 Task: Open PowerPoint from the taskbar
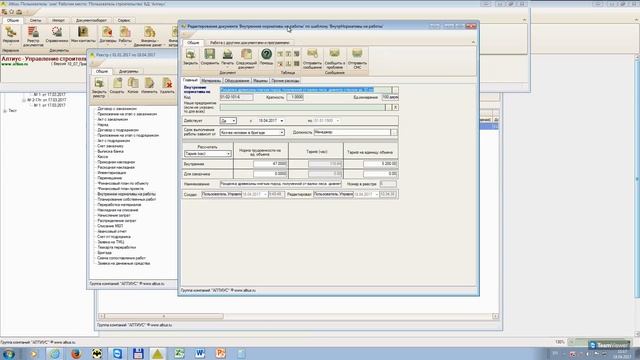(220, 353)
